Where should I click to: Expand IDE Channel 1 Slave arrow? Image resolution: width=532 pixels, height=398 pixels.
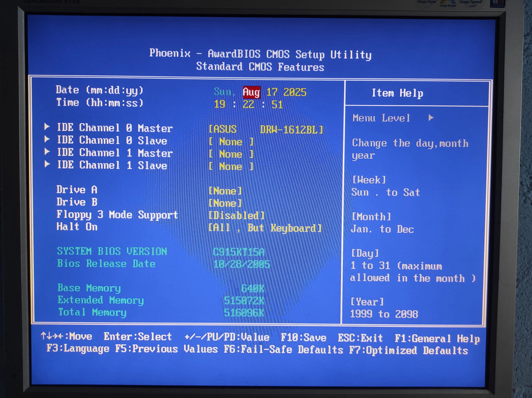pyautogui.click(x=47, y=164)
